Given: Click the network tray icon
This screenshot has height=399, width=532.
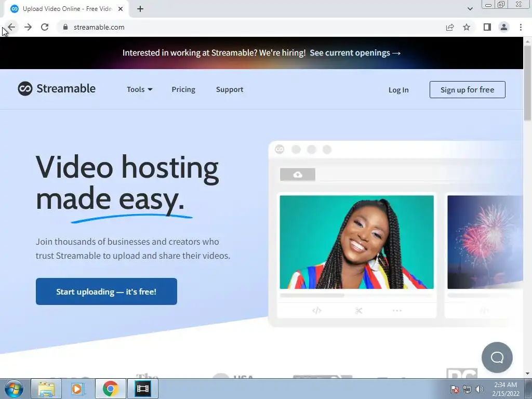Looking at the screenshot, I should (467, 389).
